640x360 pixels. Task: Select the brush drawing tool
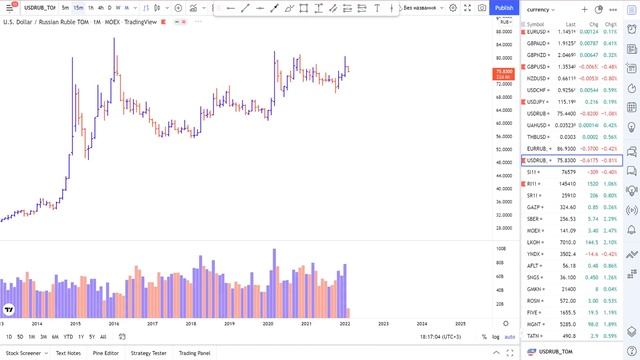coord(289,8)
